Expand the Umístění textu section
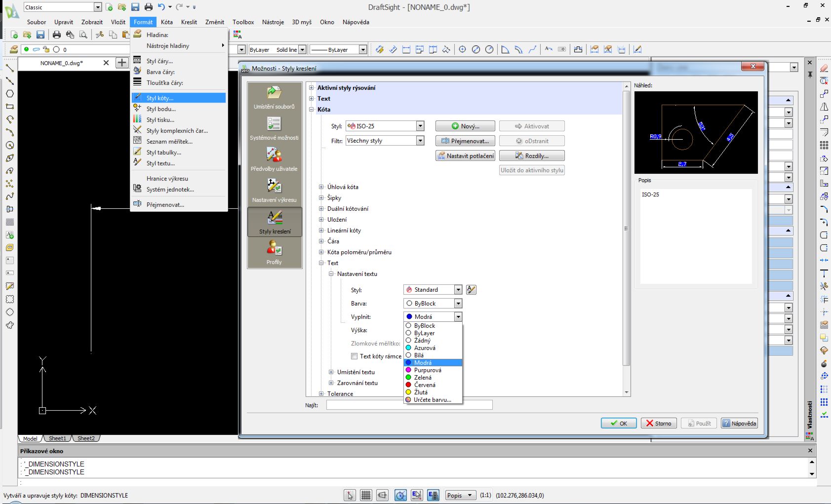This screenshot has height=504, width=831. point(331,372)
